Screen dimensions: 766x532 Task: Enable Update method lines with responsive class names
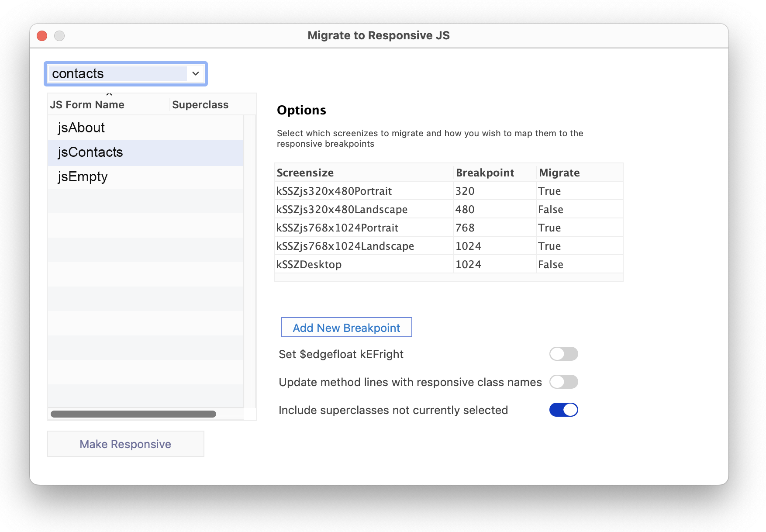(563, 382)
